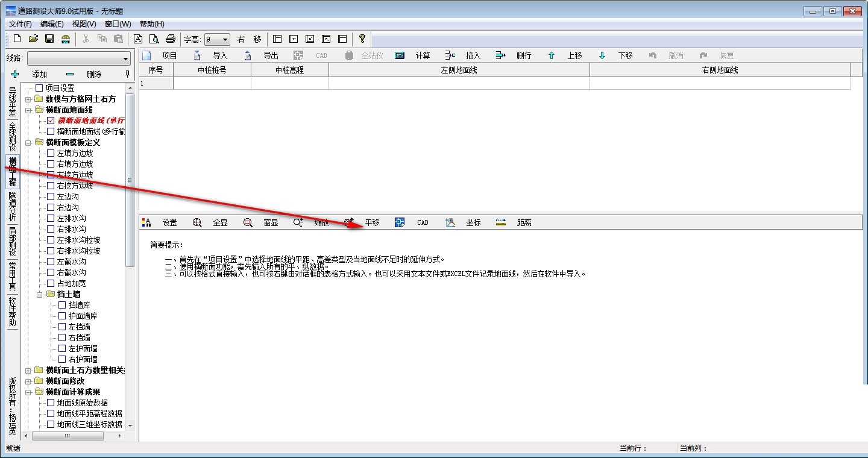Open the 编辑(E) menu
This screenshot has width=868, height=458.
pyautogui.click(x=52, y=24)
